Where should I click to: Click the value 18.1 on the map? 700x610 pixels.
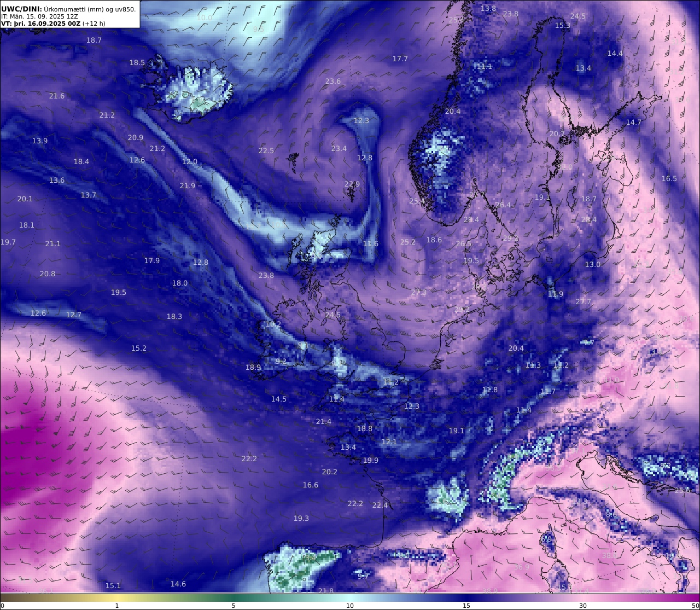click(27, 225)
